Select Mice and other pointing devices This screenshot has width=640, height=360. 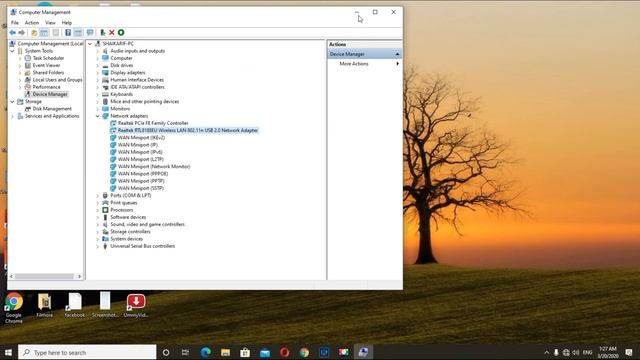[144, 102]
